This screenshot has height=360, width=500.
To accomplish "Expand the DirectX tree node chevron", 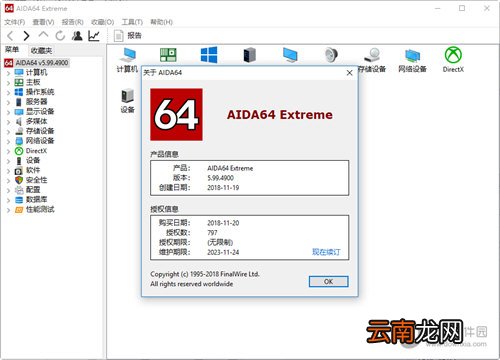I will click(8, 151).
